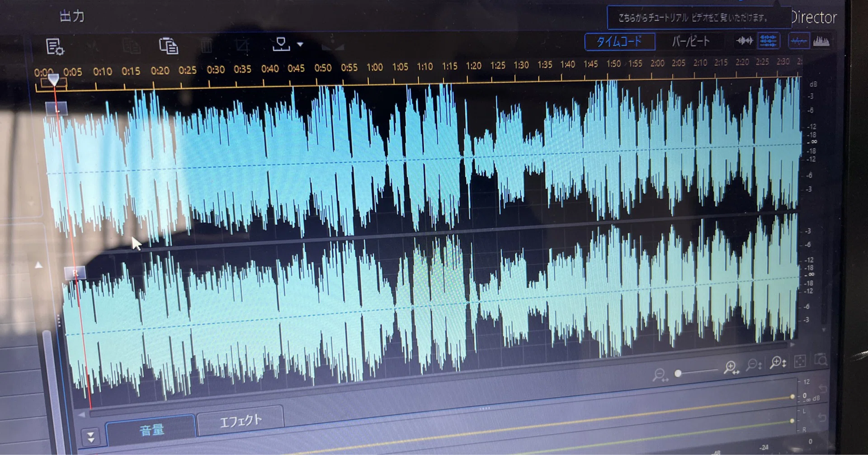Viewport: 868px width, 455px height.
Task: Click the fit-to-view zoom icon
Action: coord(800,361)
